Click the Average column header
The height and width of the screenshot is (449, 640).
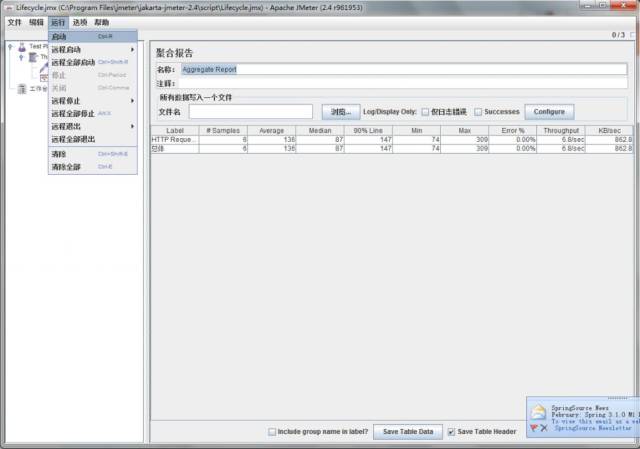(x=271, y=131)
